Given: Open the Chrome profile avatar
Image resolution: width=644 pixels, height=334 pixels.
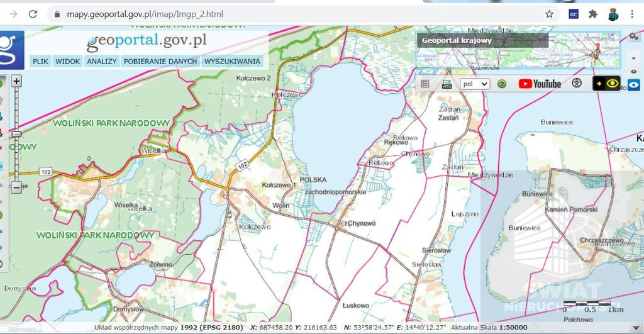Looking at the screenshot, I should coord(613,14).
